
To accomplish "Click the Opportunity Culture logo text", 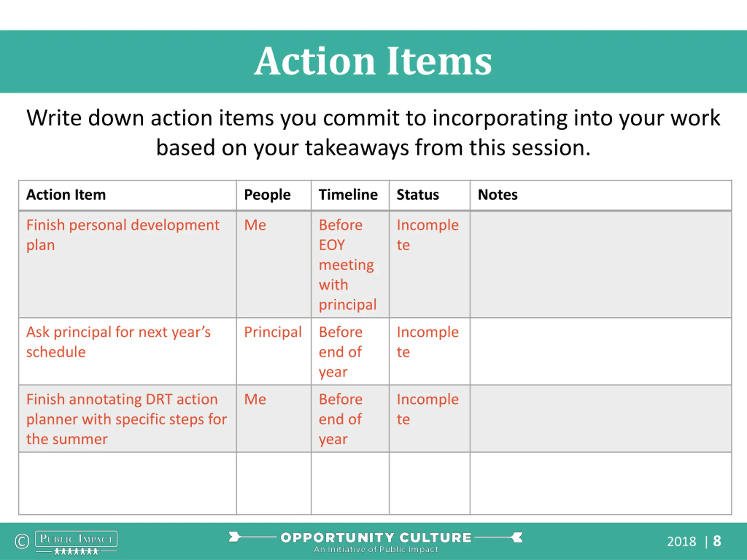I will (x=376, y=537).
